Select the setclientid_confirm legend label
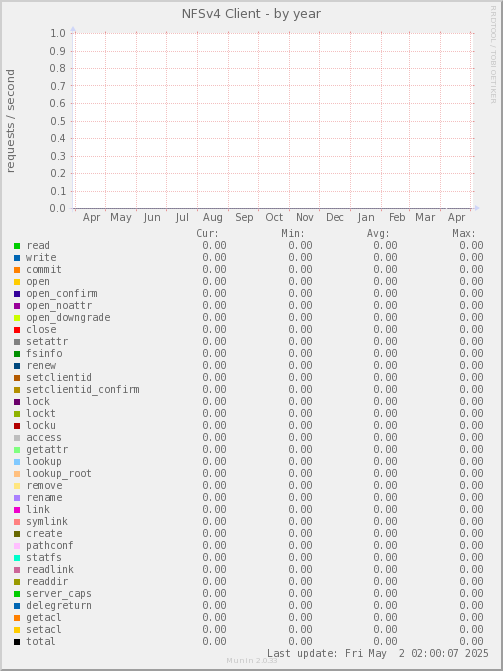The width and height of the screenshot is (503, 671). (x=83, y=389)
